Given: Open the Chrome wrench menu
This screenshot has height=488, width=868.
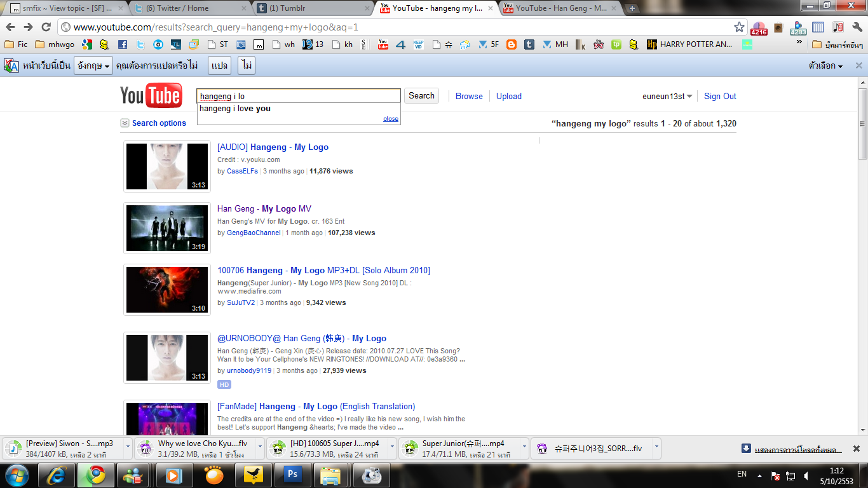Looking at the screenshot, I should 856,27.
